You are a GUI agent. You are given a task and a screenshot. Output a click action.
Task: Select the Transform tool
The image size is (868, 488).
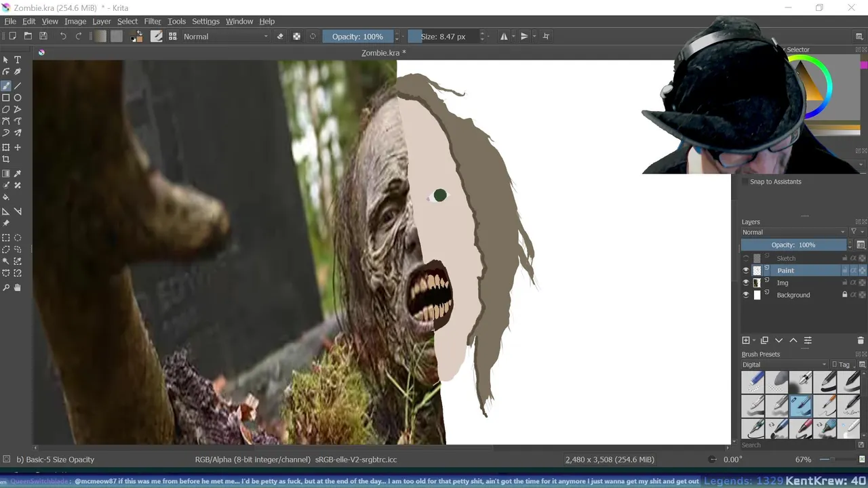click(x=6, y=147)
